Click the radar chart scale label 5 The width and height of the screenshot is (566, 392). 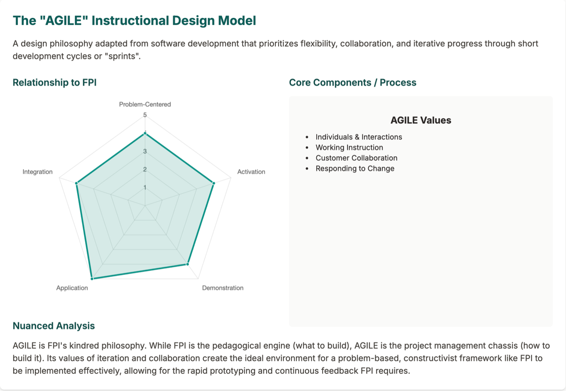(145, 115)
